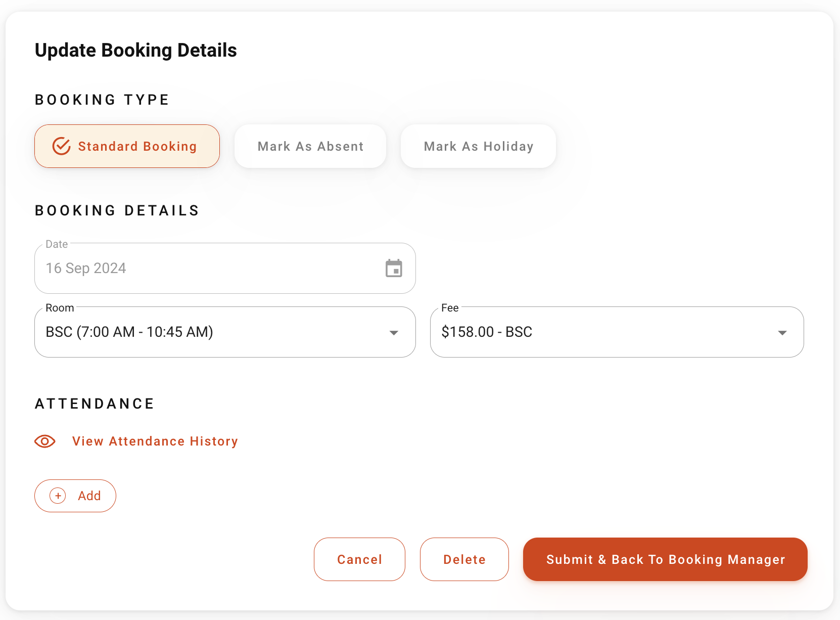Open View Attendance History

click(x=155, y=441)
